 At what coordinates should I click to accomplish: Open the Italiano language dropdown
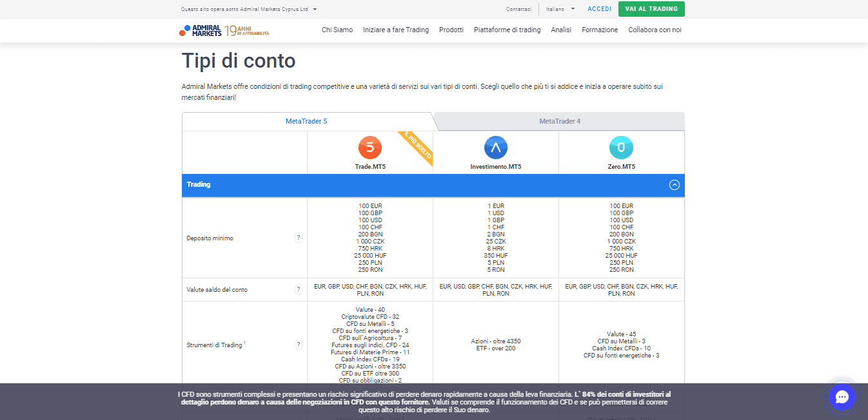(560, 9)
